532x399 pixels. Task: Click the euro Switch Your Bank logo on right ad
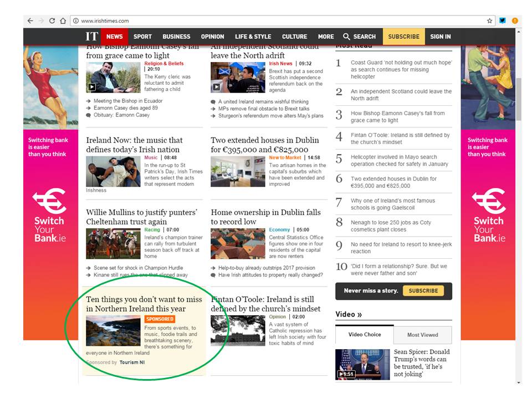click(x=489, y=201)
